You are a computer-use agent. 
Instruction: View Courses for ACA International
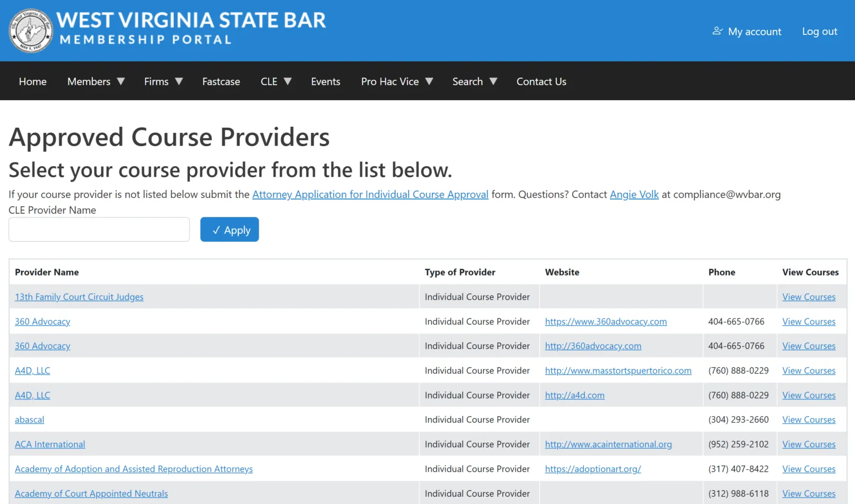[x=809, y=444]
